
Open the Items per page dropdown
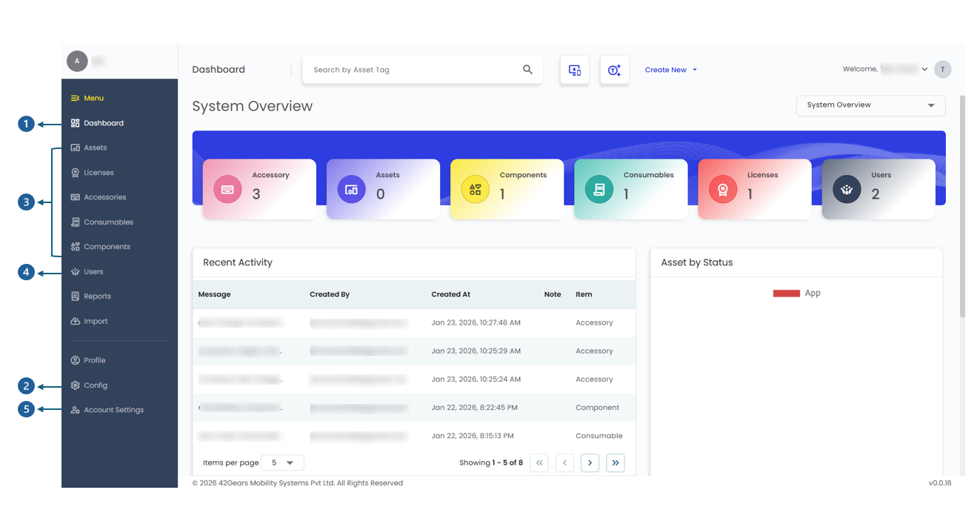click(282, 463)
